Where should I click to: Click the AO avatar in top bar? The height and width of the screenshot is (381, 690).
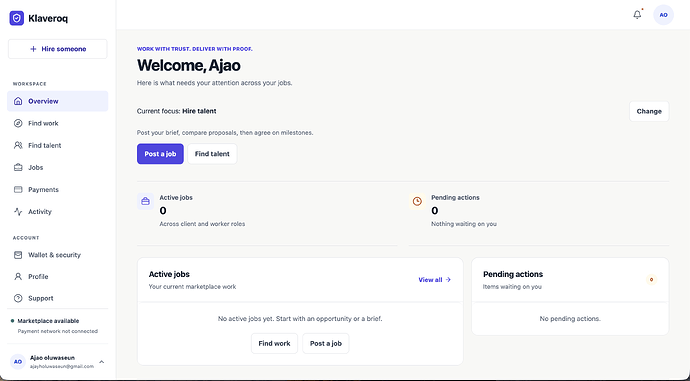[x=663, y=15]
